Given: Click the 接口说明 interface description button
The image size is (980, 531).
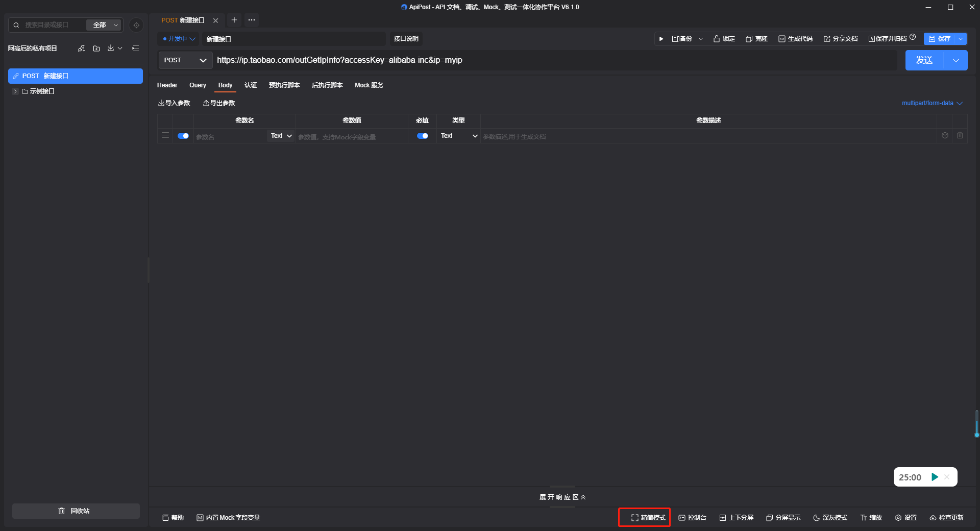Looking at the screenshot, I should 406,39.
